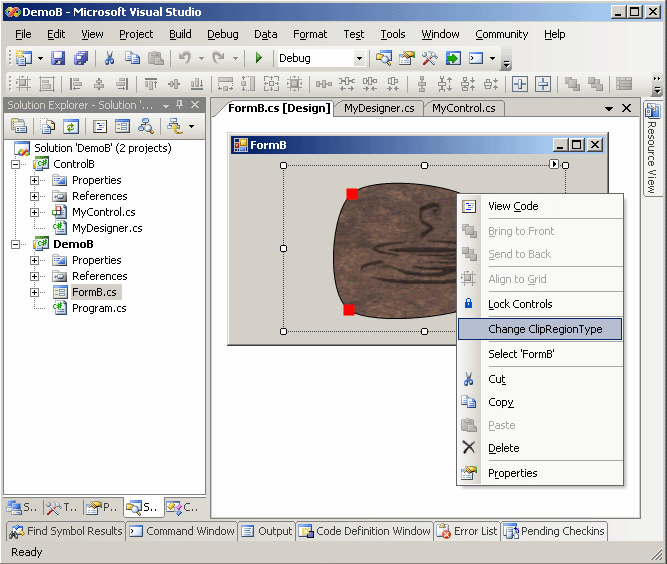Click the Tab Order layout icon
The image size is (667, 564).
pyautogui.click(x=624, y=84)
